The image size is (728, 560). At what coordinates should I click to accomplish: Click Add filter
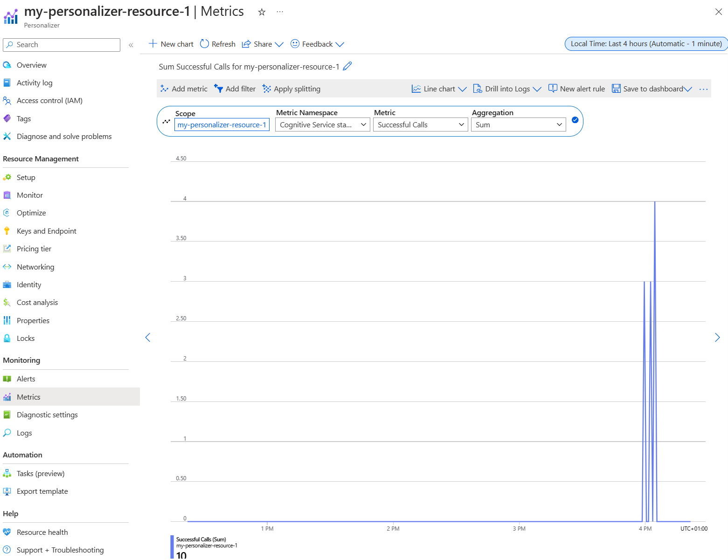tap(235, 89)
